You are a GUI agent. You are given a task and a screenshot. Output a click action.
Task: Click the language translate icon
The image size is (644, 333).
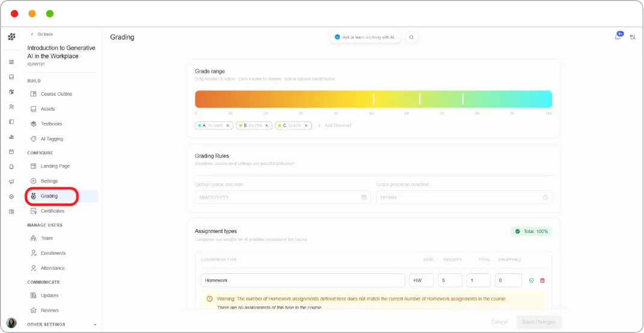pyautogui.click(x=633, y=37)
